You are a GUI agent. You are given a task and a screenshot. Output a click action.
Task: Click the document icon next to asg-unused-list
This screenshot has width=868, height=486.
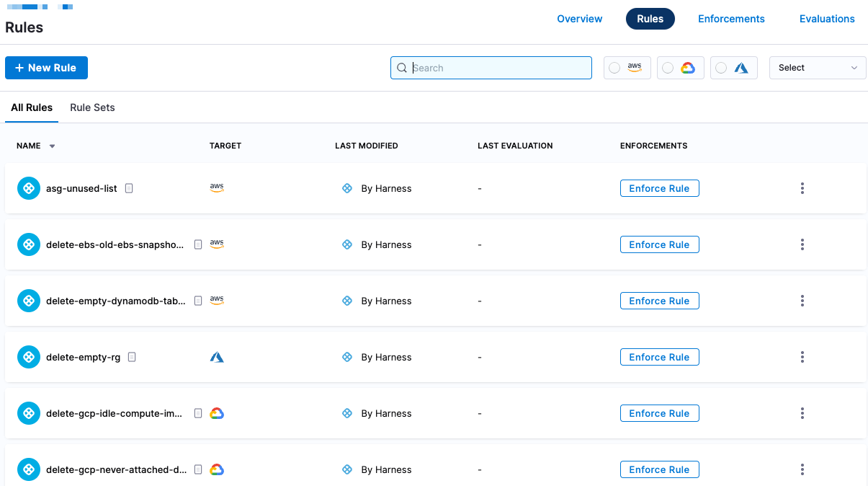coord(129,188)
